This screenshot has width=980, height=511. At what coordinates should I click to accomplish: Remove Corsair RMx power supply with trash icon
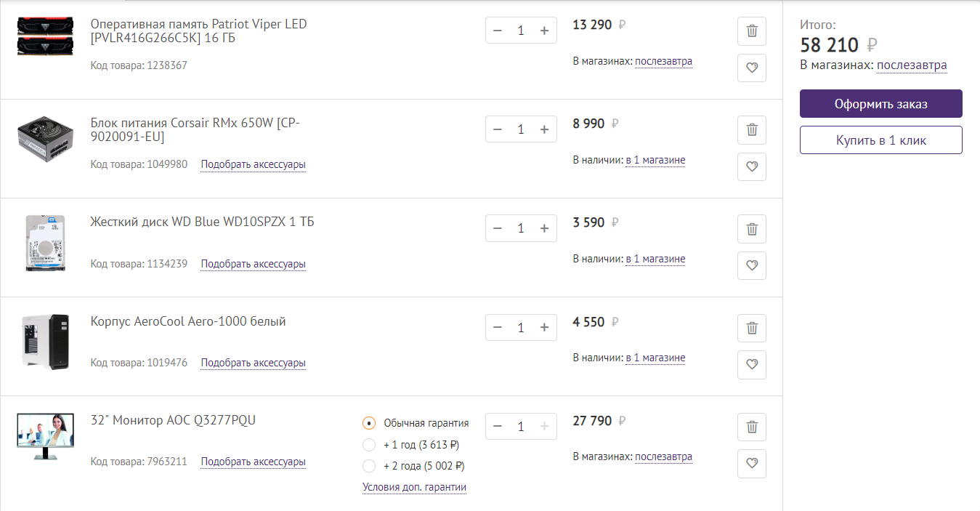(x=752, y=130)
